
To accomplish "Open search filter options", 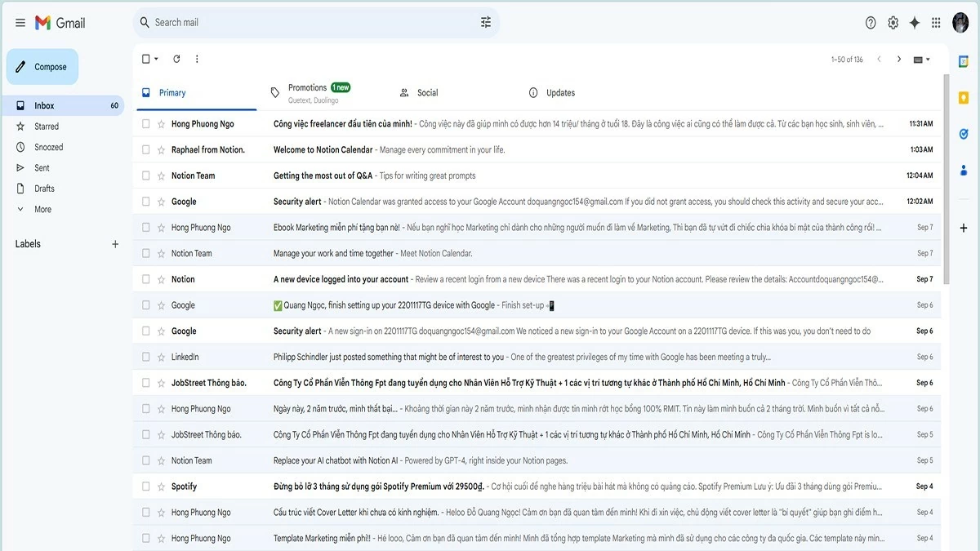I will click(x=486, y=22).
